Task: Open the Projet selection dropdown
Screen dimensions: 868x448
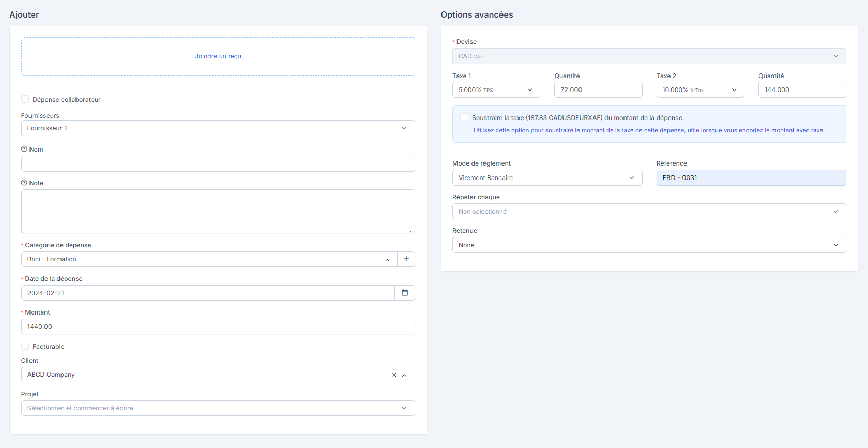Action: 218,408
